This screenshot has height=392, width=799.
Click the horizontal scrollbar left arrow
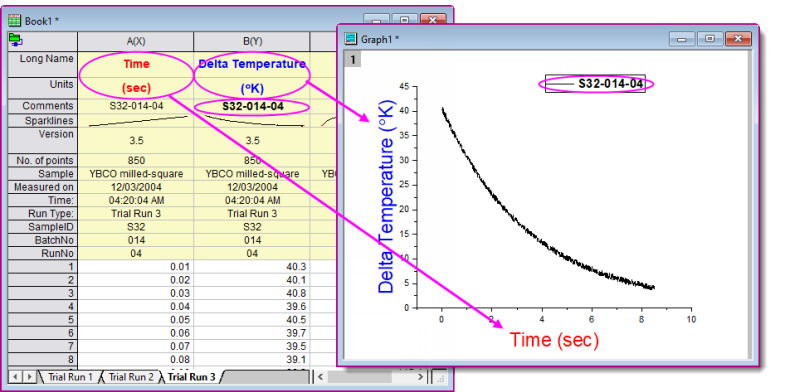coord(321,377)
